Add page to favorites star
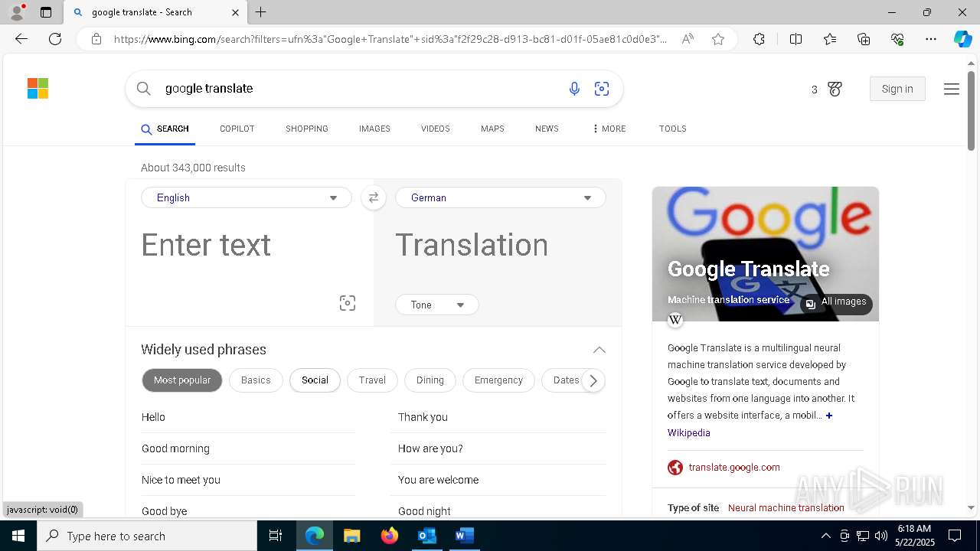 coord(718,39)
